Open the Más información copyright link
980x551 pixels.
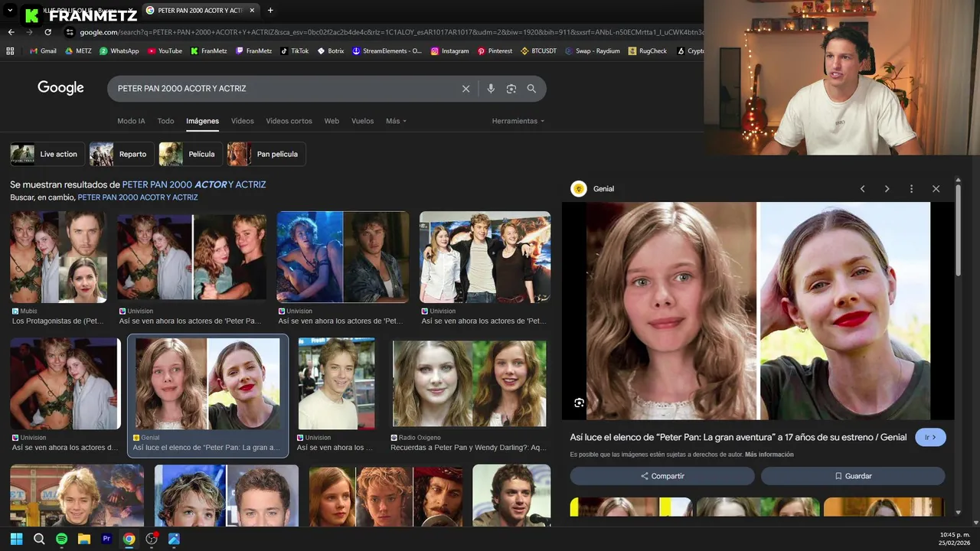point(769,455)
